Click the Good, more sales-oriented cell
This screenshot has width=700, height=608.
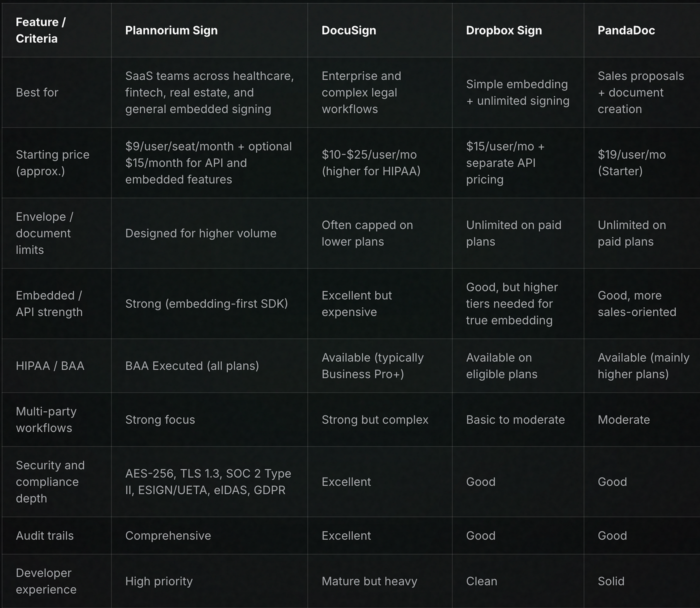click(636, 304)
